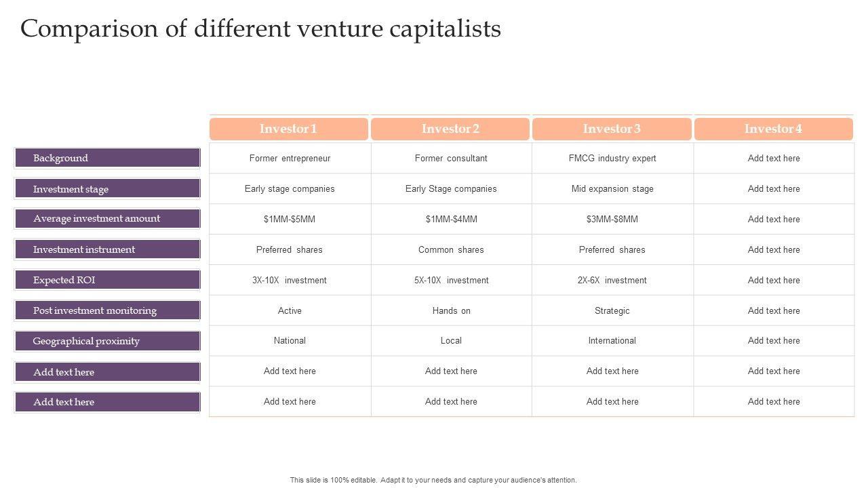This screenshot has height=488, width=868.
Task: Click the FMCG industry expert cell
Action: point(612,159)
